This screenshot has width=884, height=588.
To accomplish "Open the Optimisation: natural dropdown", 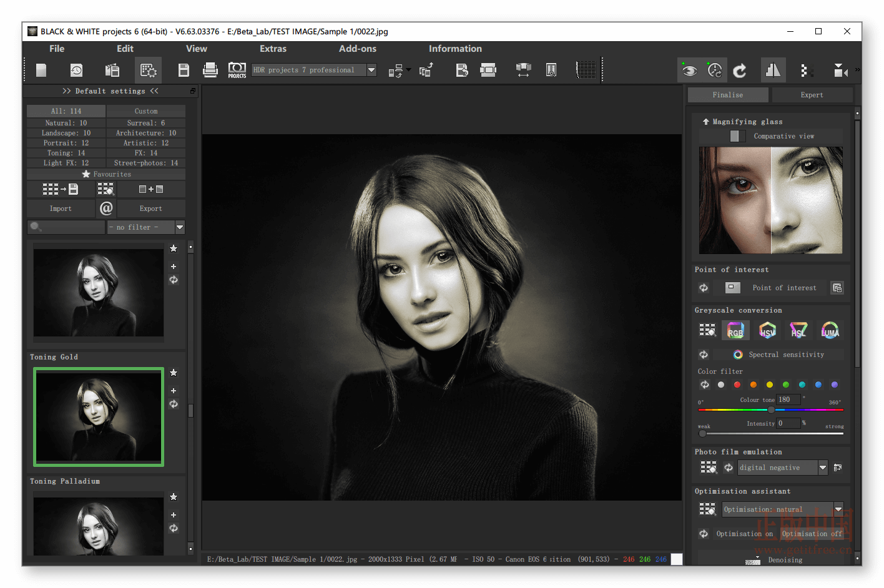I will pos(838,509).
